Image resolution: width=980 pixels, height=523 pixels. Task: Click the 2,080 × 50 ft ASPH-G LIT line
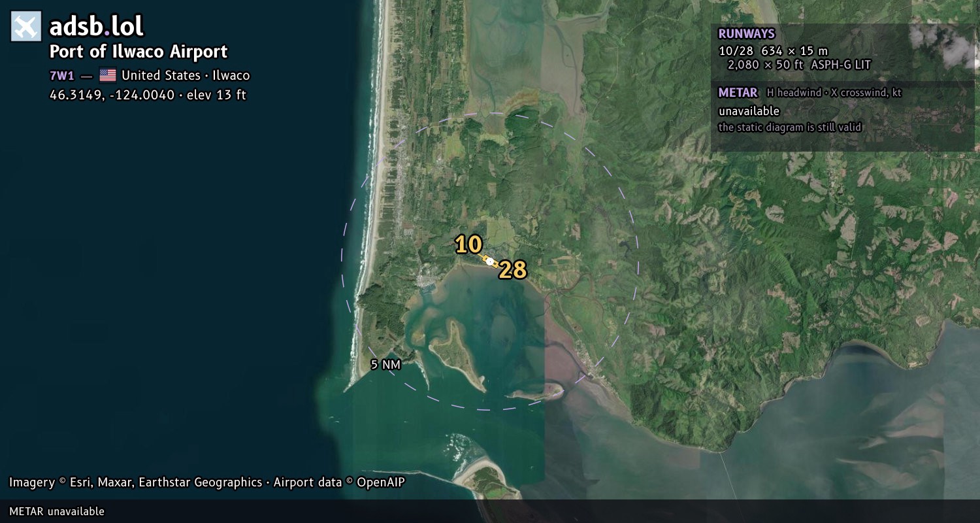799,65
